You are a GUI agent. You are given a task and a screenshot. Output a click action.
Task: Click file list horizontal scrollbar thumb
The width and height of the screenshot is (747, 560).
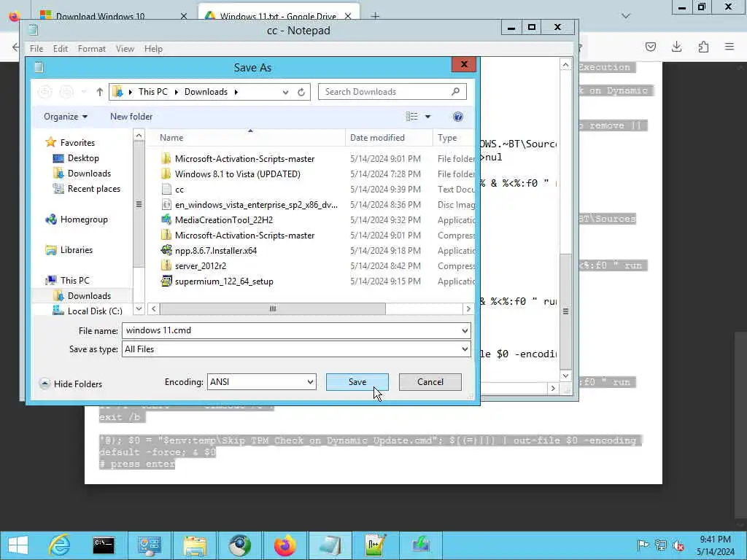[273, 308]
